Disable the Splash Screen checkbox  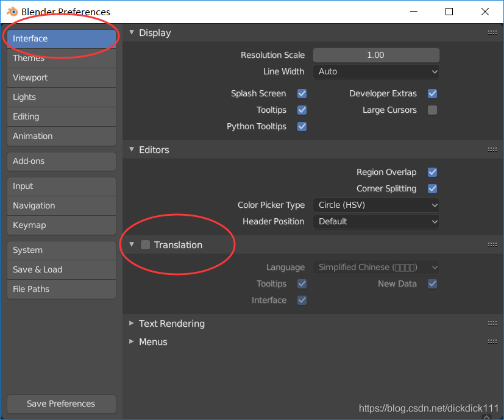[x=302, y=94]
